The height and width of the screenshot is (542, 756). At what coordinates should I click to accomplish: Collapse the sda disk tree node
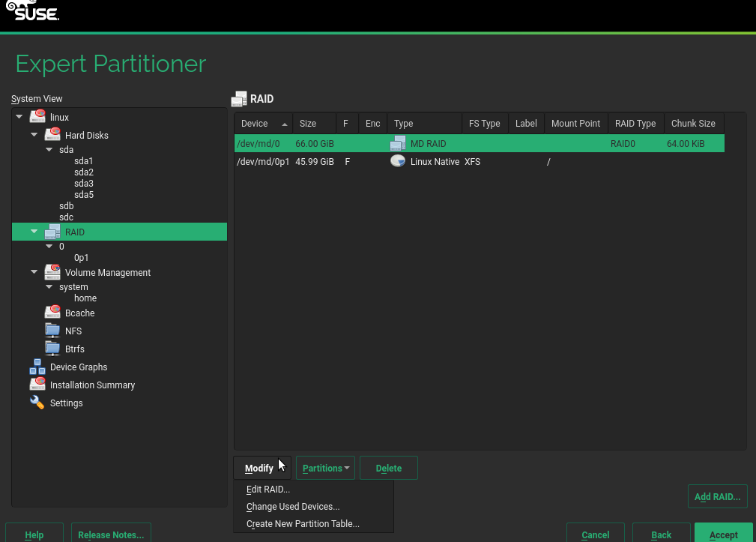[x=49, y=150]
